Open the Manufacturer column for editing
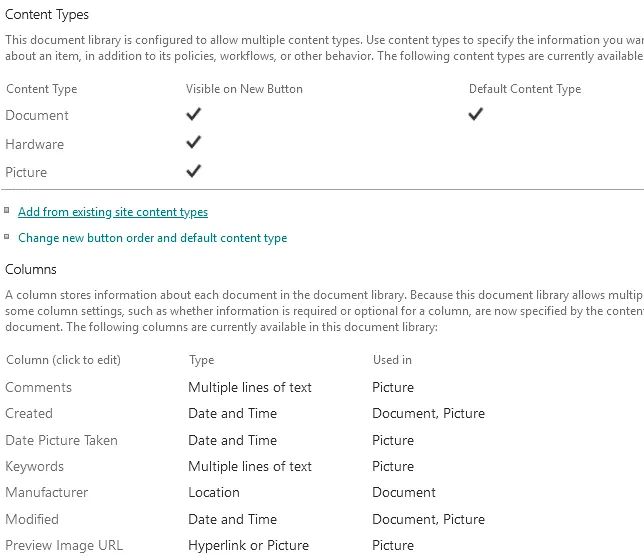 point(46,492)
